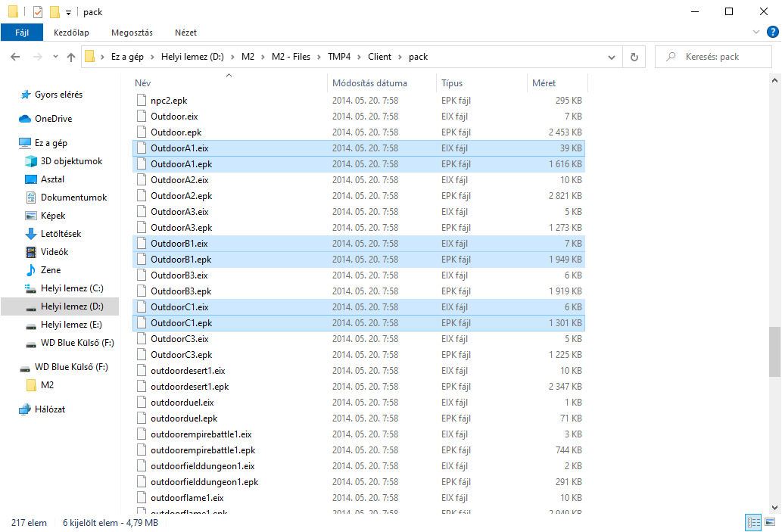This screenshot has width=782, height=532.
Task: Sort by the Típus column header
Action: (x=452, y=83)
